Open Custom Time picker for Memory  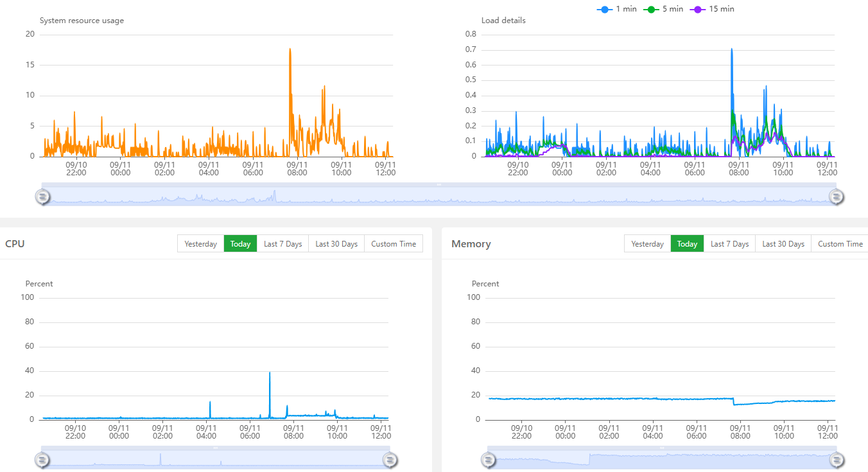840,244
